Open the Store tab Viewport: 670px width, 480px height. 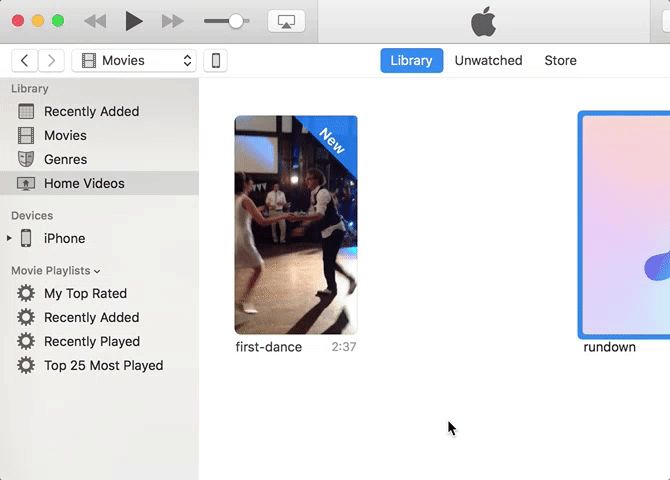[x=560, y=61]
